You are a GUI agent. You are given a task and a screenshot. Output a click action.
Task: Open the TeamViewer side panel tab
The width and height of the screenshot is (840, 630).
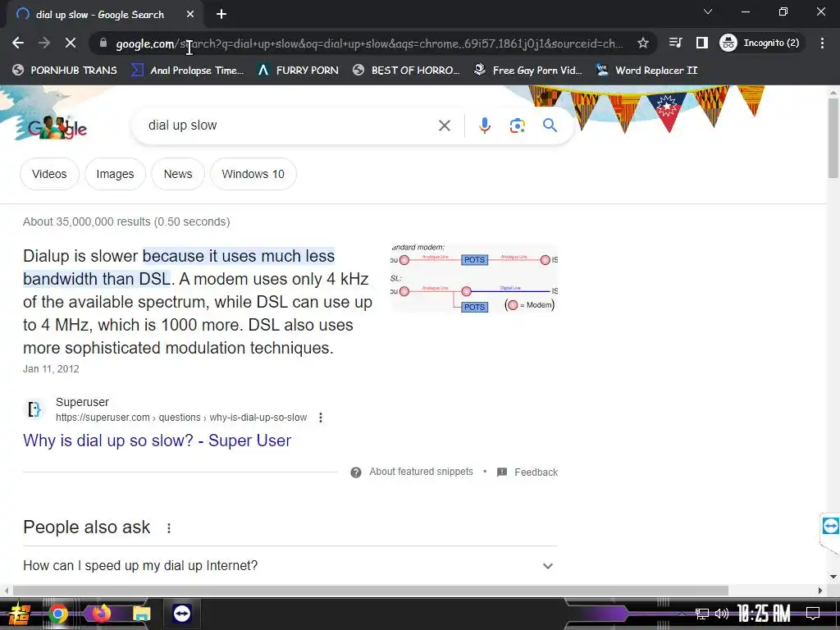click(x=830, y=526)
